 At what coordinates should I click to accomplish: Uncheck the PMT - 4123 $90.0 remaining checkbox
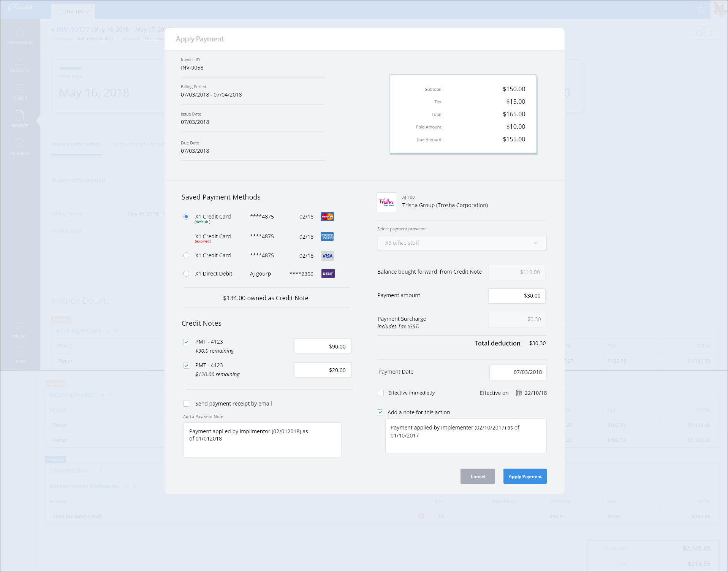click(186, 342)
